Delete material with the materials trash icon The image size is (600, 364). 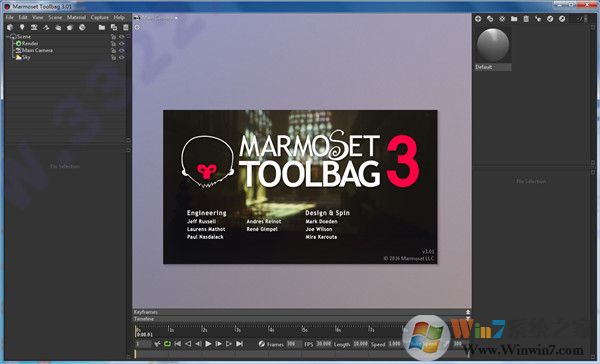(526, 18)
